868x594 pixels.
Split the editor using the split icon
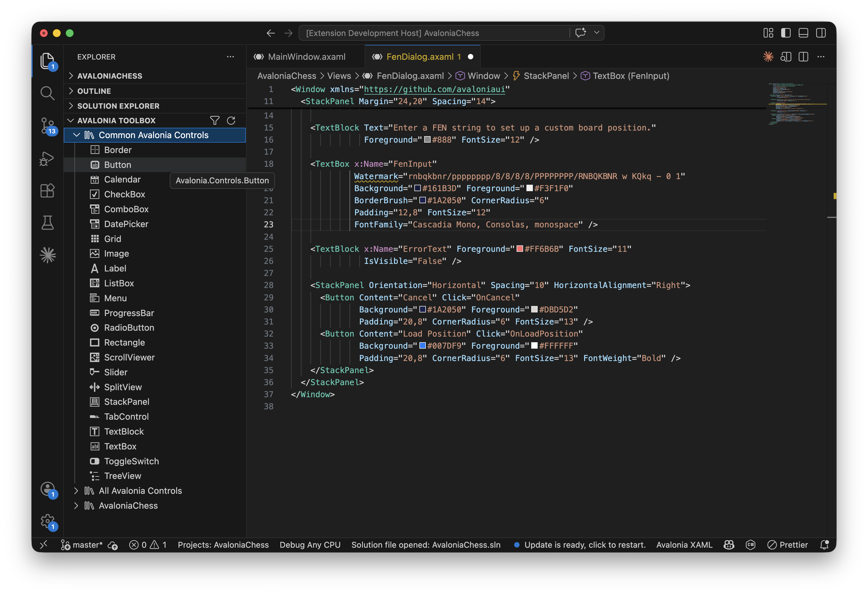pyautogui.click(x=803, y=56)
